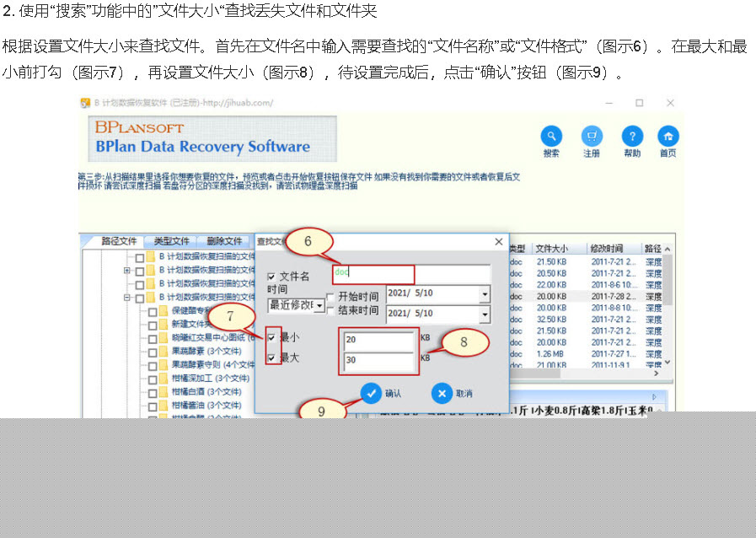The width and height of the screenshot is (756, 538).
Task: Sort by 文件大小 column header
Action: coord(560,249)
